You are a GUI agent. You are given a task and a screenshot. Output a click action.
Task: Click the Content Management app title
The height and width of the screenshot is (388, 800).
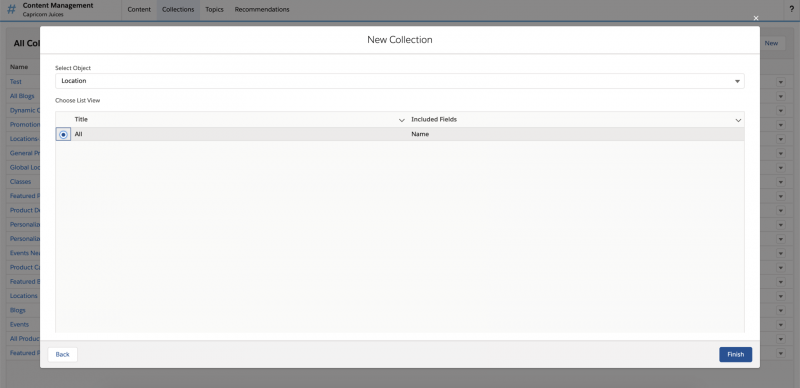pos(58,6)
